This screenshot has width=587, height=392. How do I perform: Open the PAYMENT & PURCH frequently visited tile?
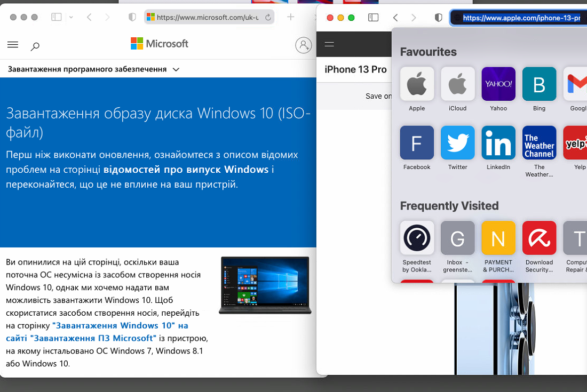[498, 237]
